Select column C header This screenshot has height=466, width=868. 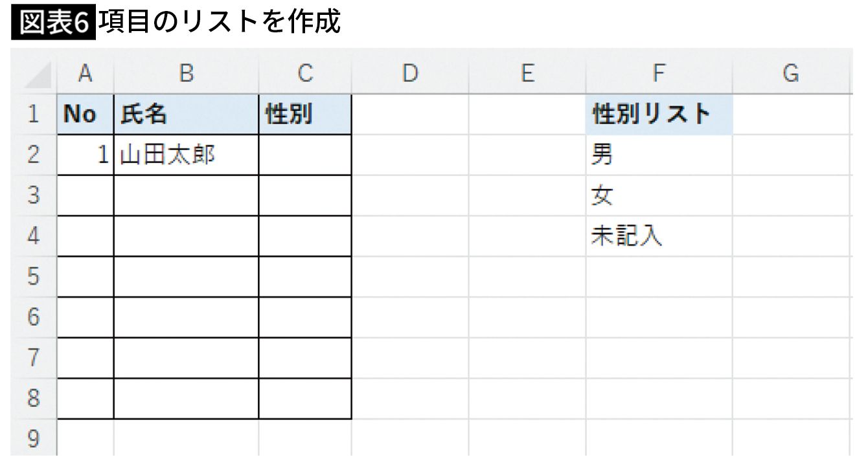coord(305,74)
